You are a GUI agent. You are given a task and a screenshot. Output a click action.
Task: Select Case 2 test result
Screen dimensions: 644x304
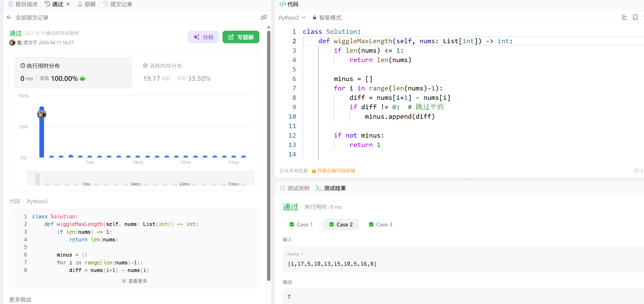point(341,224)
